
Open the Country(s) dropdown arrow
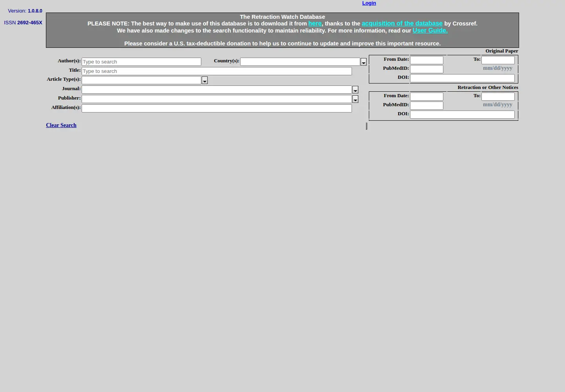click(363, 62)
